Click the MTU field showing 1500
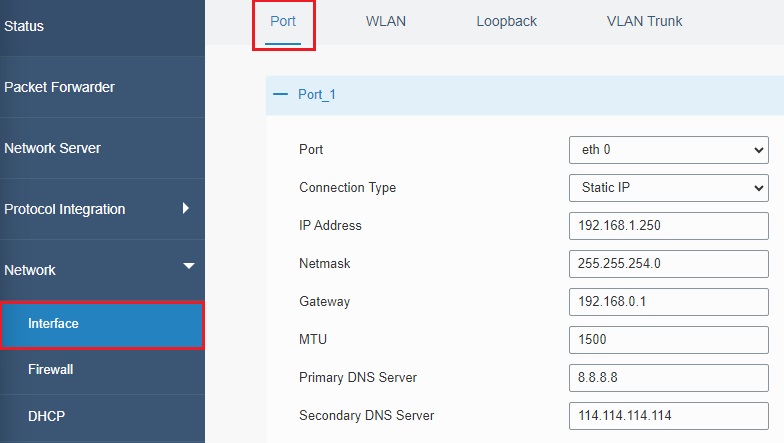Viewport: 784px width, 443px height. click(668, 340)
